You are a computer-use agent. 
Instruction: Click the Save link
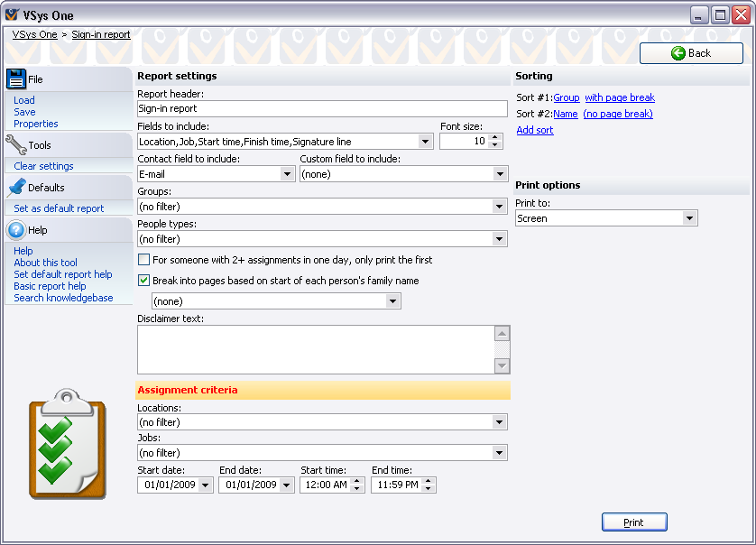(24, 112)
